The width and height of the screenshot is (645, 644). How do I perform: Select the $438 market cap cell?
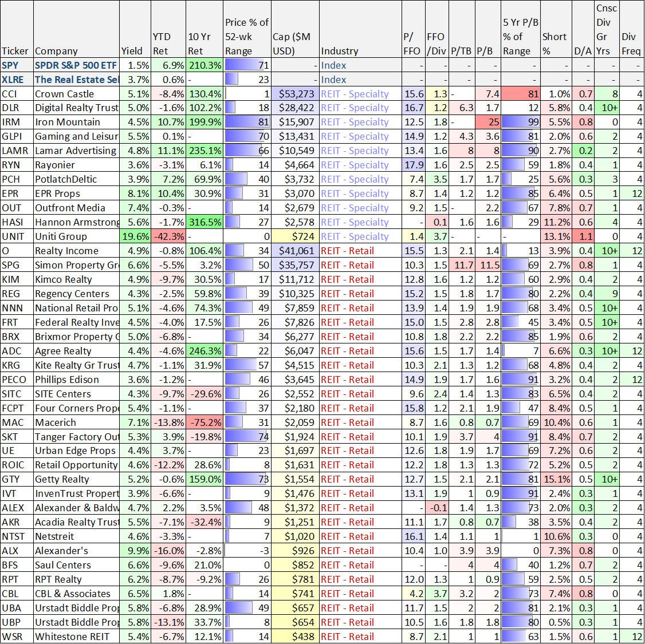(296, 637)
